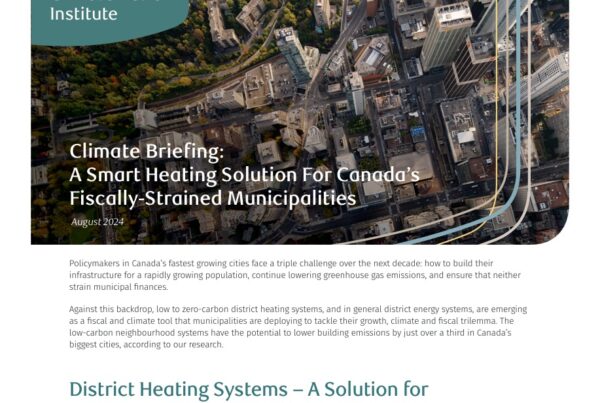
Task: Click the "Institute" logo text
Action: (83, 14)
